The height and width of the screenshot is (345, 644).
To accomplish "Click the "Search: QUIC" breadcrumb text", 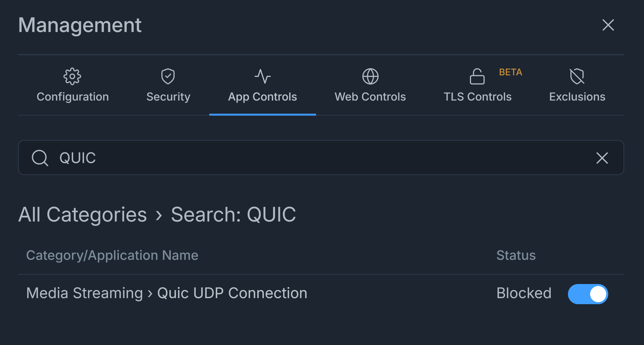I will click(233, 214).
